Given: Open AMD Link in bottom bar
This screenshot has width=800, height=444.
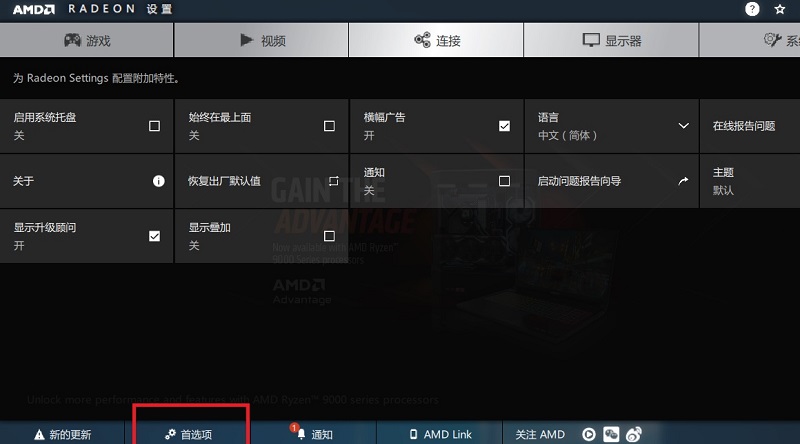Looking at the screenshot, I should [x=440, y=434].
